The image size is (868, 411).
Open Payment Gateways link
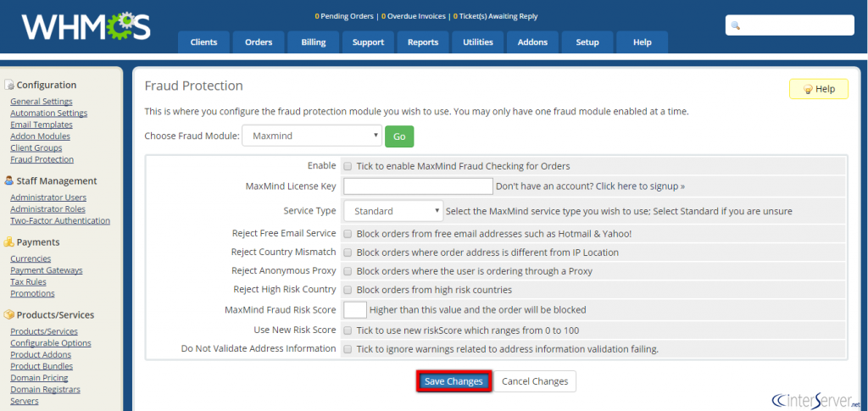46,270
